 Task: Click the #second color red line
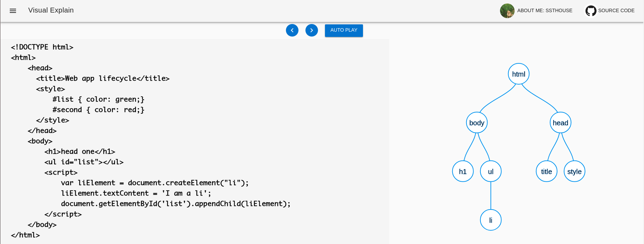(x=98, y=110)
